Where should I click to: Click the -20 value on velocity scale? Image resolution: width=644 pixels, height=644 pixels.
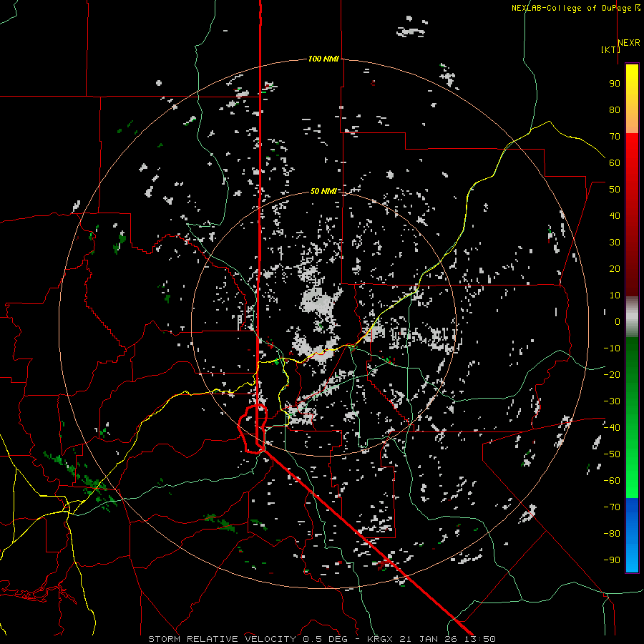click(x=612, y=374)
